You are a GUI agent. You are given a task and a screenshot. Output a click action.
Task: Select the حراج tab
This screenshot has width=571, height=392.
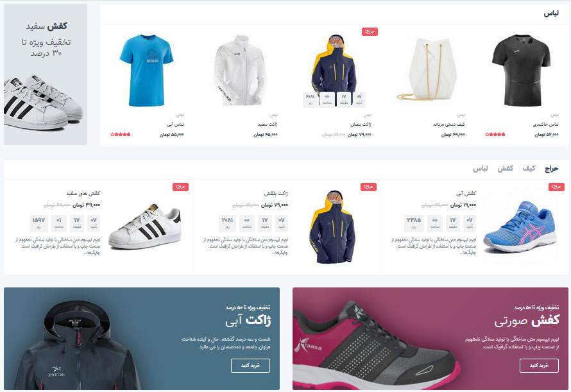(x=551, y=168)
